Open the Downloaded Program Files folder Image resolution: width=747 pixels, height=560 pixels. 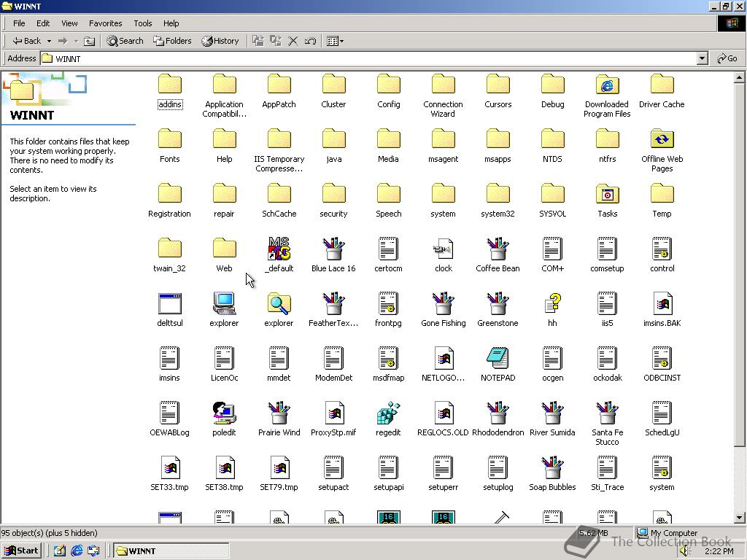click(608, 85)
